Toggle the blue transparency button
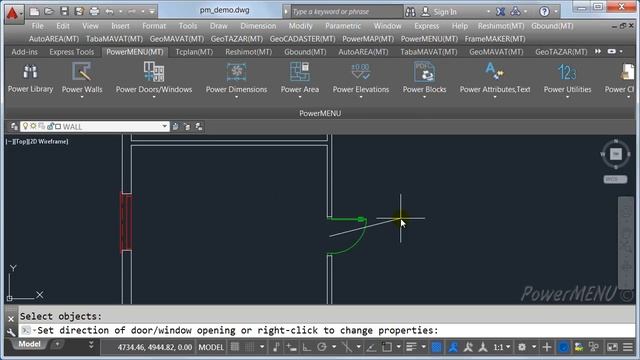 (x=436, y=347)
